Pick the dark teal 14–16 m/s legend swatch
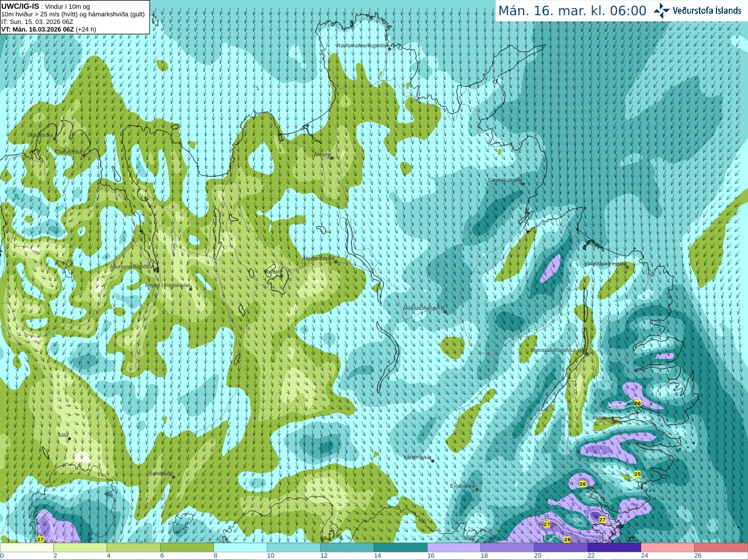 coord(400,548)
